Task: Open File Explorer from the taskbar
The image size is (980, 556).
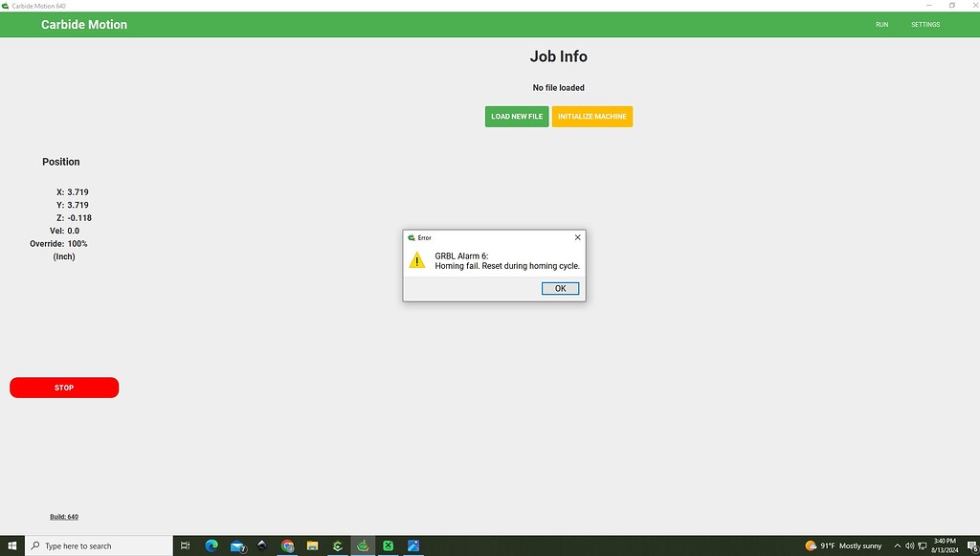Action: [313, 545]
